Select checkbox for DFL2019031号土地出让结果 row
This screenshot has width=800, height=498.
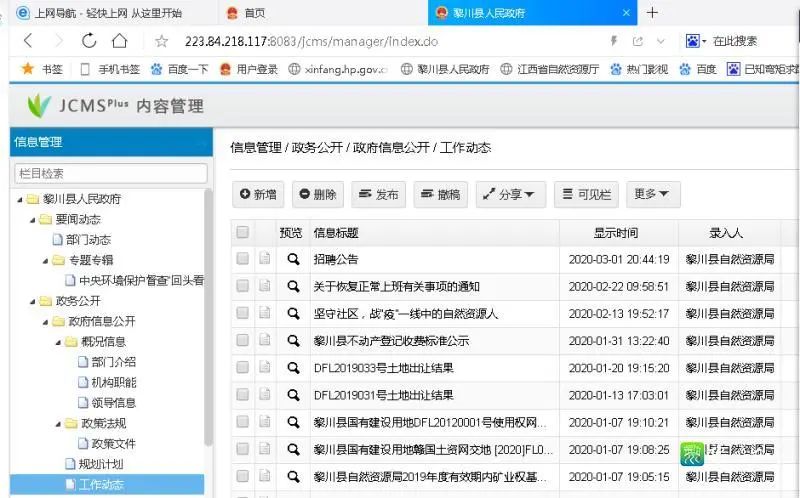(242, 394)
